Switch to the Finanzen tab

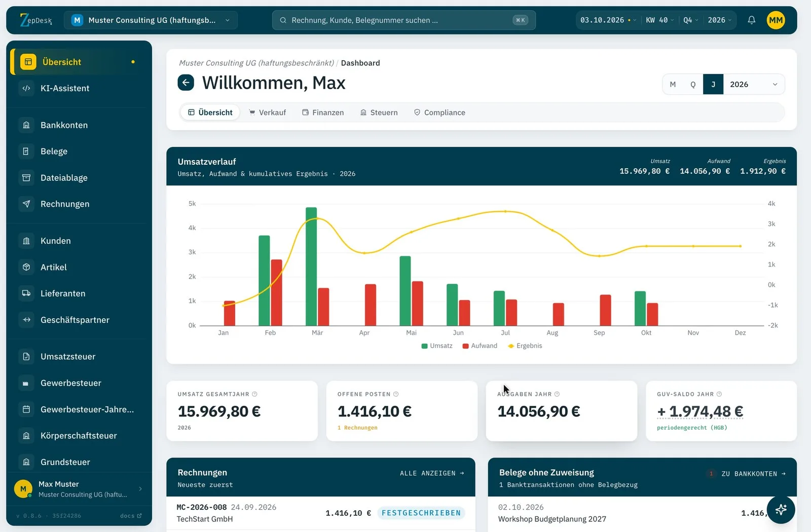pos(323,112)
